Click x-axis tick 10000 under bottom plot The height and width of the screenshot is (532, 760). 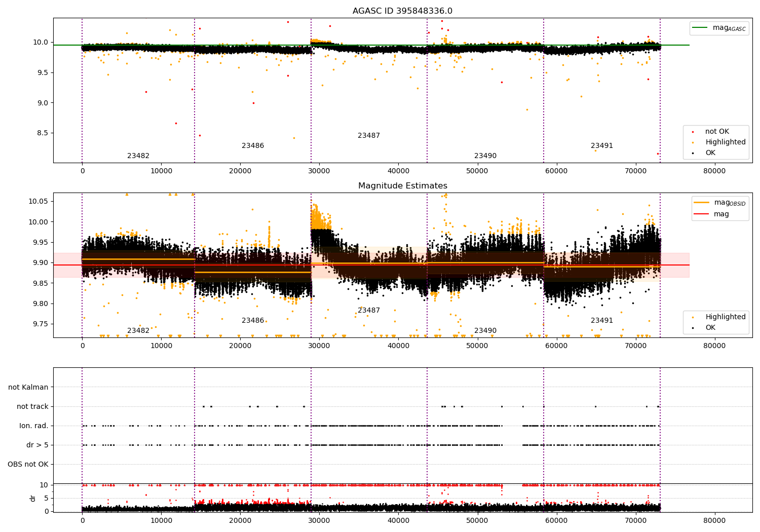(x=161, y=520)
